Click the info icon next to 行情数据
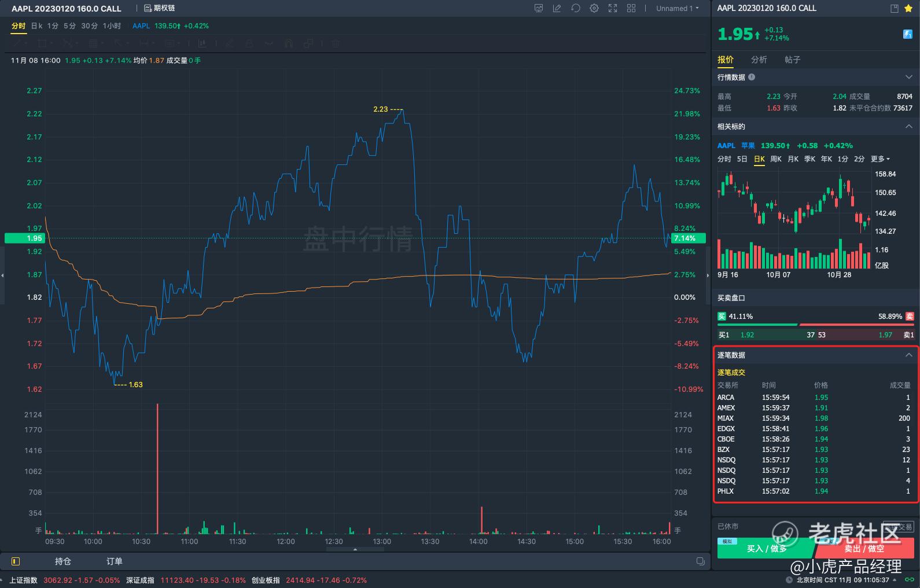This screenshot has height=588, width=920. (752, 77)
